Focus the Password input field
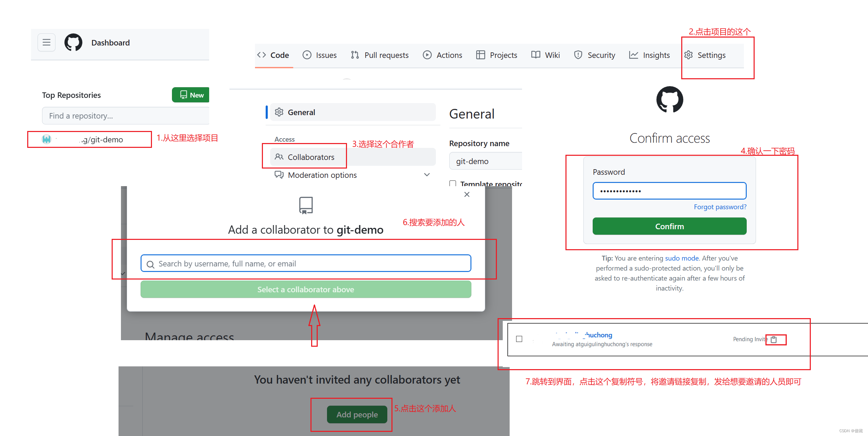This screenshot has width=868, height=436. tap(670, 191)
